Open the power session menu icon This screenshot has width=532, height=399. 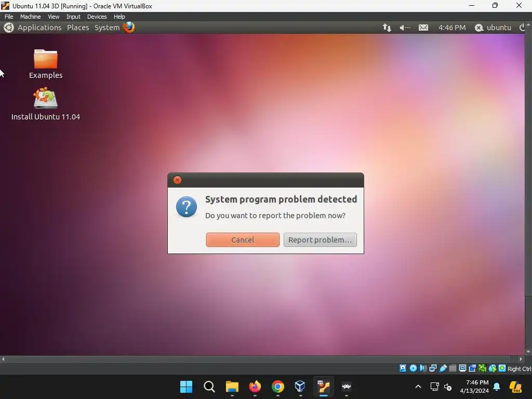coord(522,28)
